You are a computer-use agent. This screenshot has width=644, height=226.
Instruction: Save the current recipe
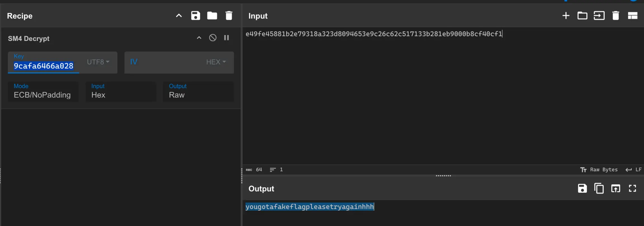(x=195, y=16)
